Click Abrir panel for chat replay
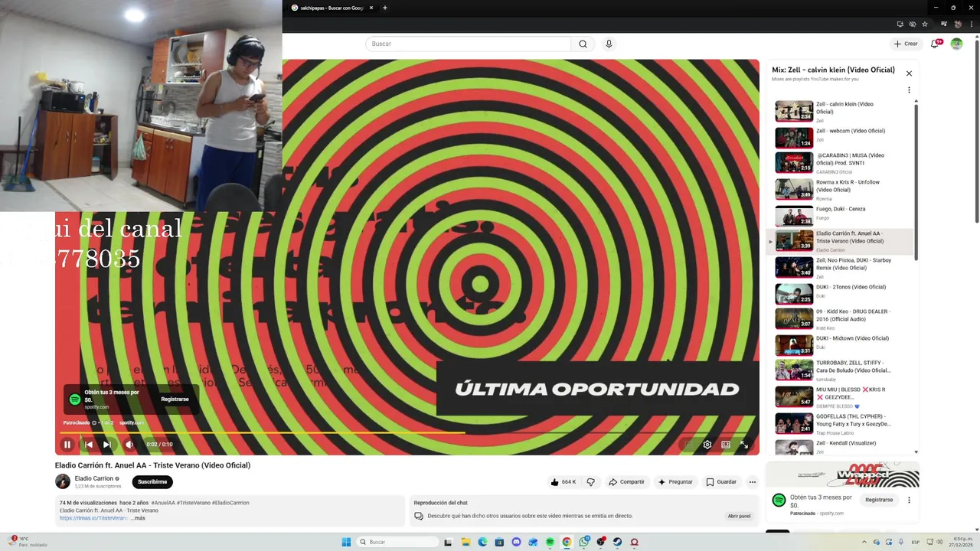Image resolution: width=980 pixels, height=551 pixels. click(739, 516)
